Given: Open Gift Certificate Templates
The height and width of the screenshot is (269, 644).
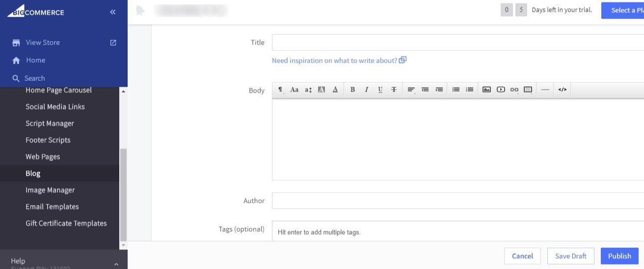Looking at the screenshot, I should tap(66, 223).
